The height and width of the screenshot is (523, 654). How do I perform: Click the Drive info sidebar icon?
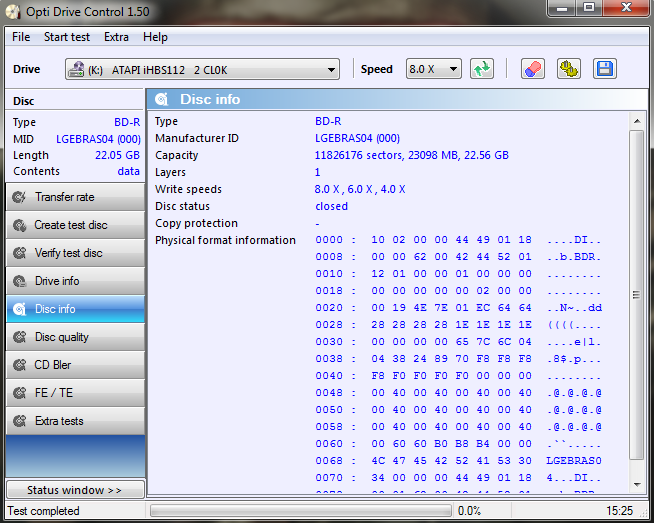coord(19,281)
